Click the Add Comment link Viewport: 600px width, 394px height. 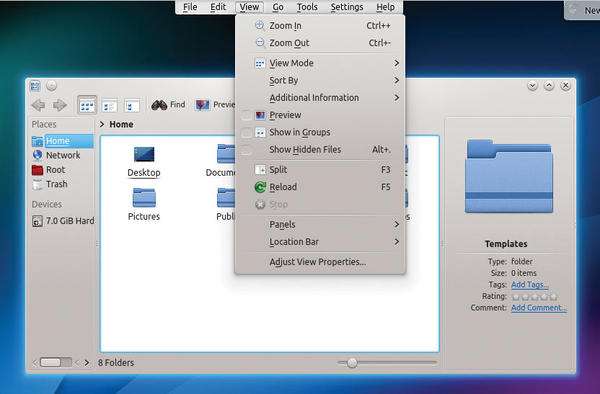point(539,308)
